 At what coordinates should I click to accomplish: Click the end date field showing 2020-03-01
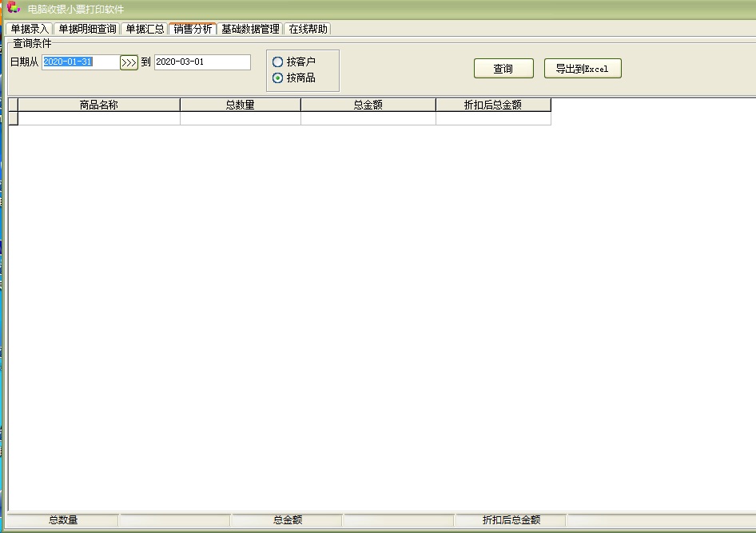[x=202, y=62]
